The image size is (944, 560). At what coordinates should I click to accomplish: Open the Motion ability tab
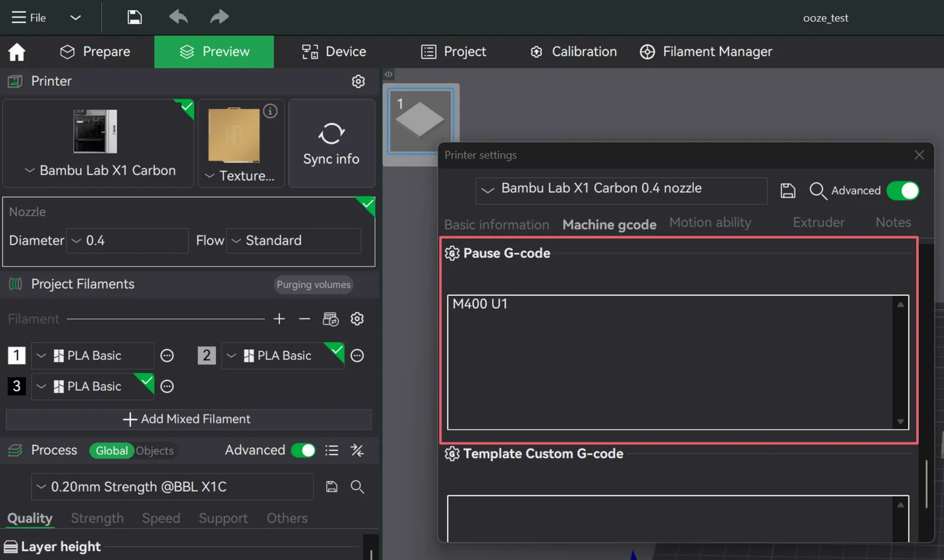pos(710,222)
